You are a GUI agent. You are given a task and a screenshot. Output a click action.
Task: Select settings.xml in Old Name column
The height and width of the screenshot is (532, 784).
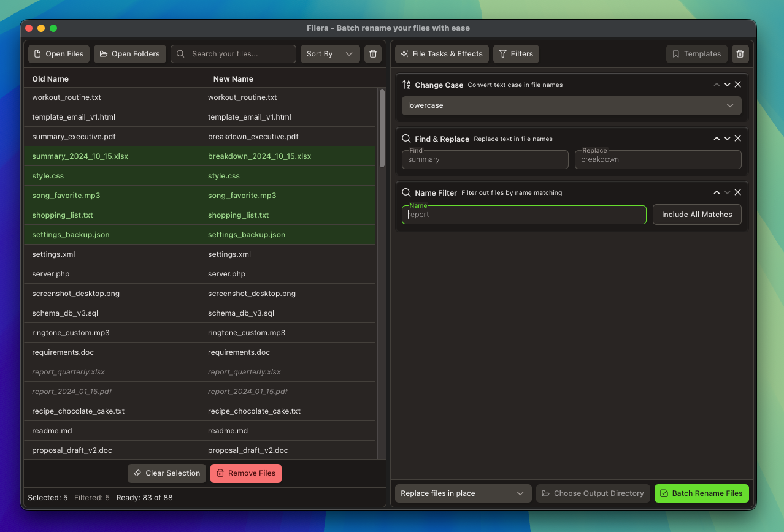pos(53,254)
